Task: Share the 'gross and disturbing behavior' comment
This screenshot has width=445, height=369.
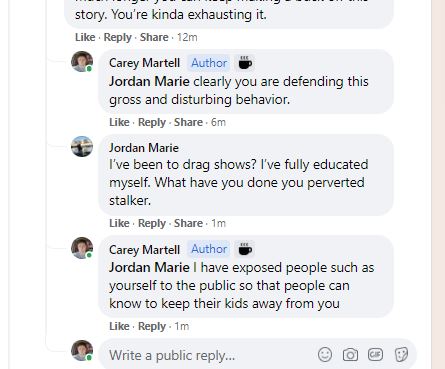Action: [188, 122]
